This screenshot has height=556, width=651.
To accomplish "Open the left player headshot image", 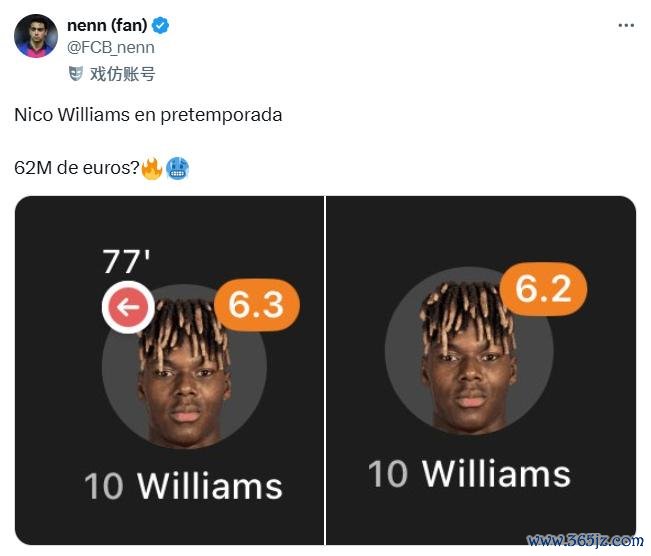I will [x=184, y=366].
